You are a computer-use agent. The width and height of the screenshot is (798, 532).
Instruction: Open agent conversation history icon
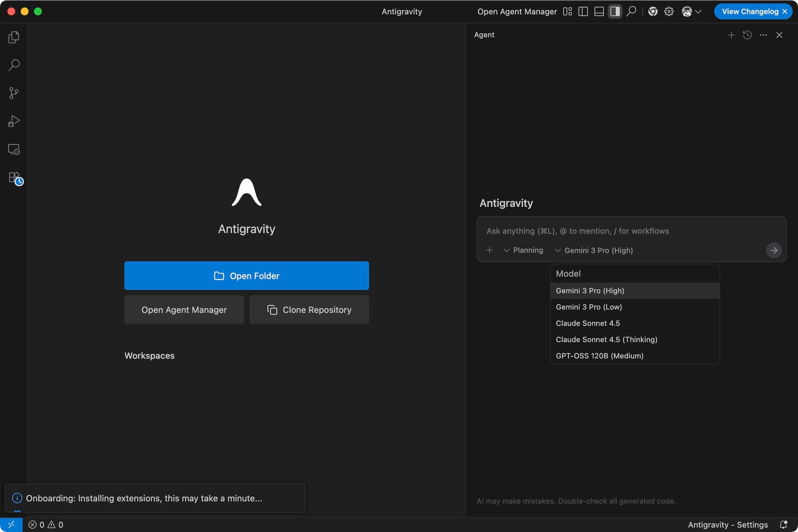[747, 35]
